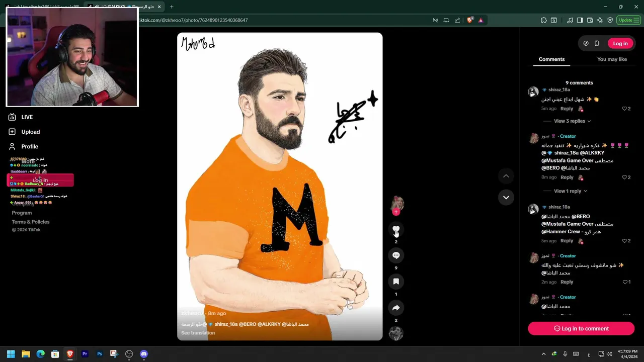Open a new browser tab

[172, 7]
